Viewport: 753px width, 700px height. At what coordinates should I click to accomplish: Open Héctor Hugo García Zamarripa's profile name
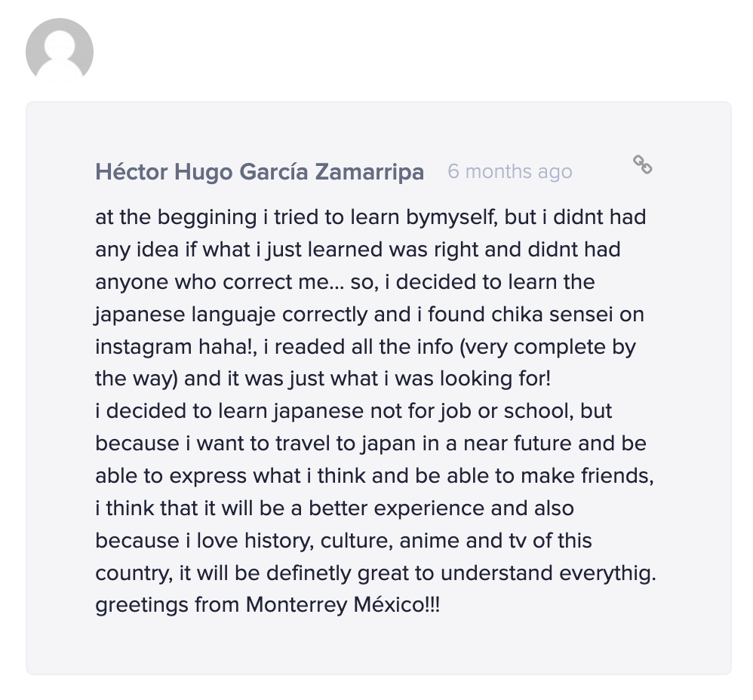pyautogui.click(x=260, y=171)
